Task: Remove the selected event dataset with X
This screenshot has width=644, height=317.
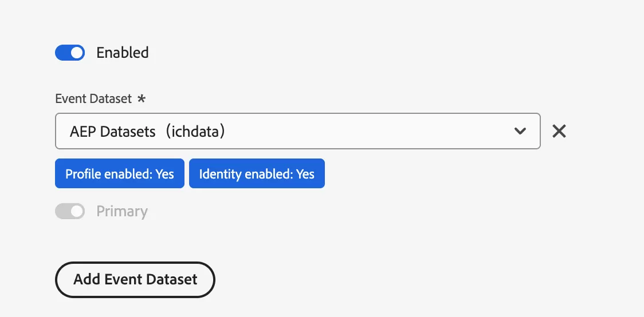Action: point(559,132)
